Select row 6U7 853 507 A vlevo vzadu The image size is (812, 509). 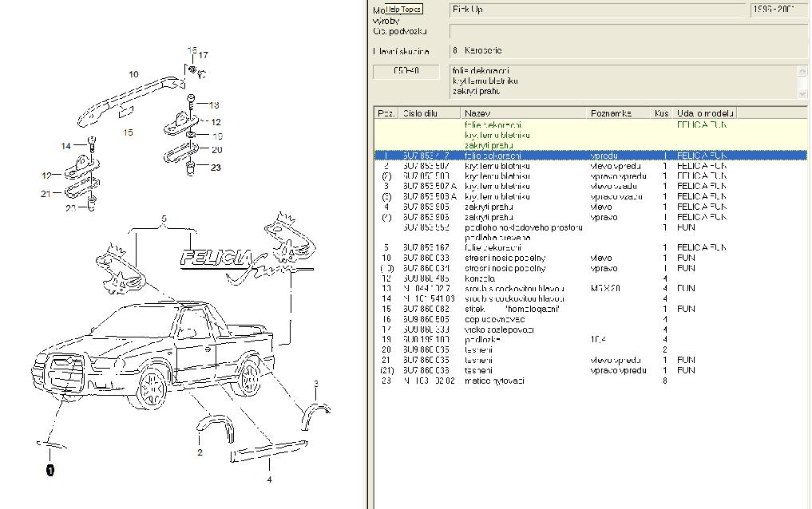tap(590, 186)
